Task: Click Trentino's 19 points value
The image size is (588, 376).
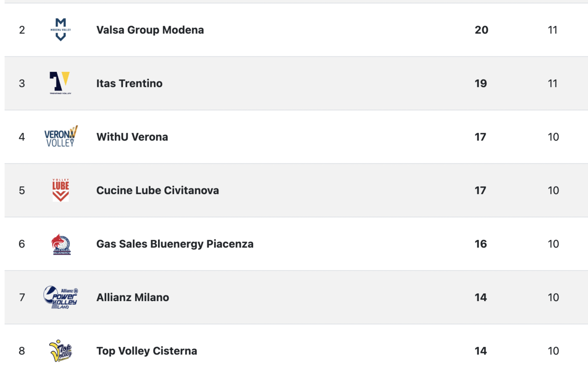Action: click(481, 83)
